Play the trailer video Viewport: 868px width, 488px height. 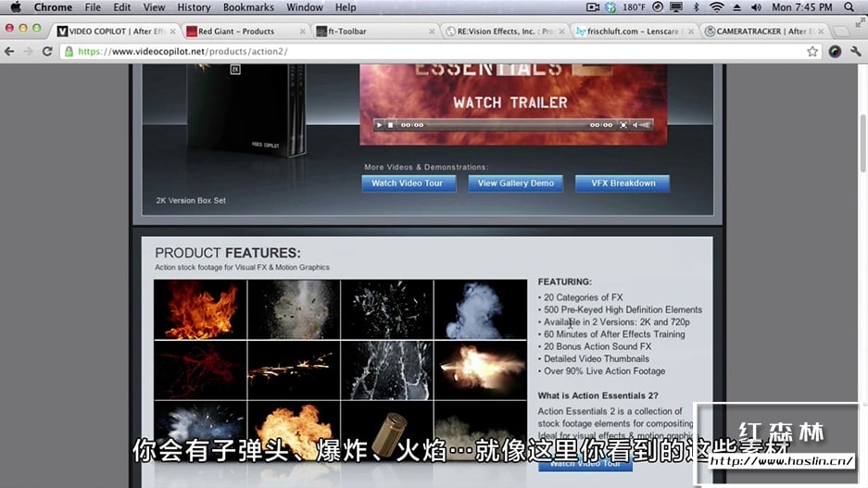click(x=379, y=125)
